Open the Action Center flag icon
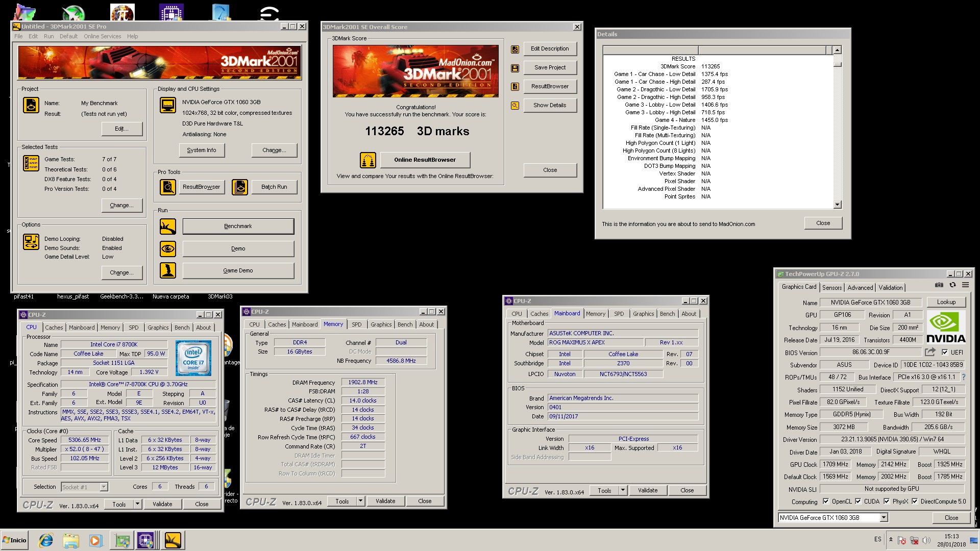Viewport: 980px width, 551px height. tap(902, 540)
